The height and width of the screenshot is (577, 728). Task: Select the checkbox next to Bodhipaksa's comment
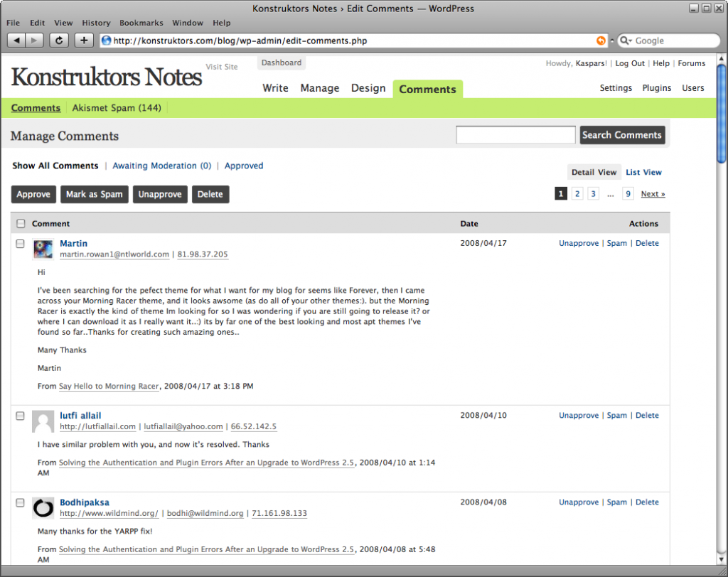21,502
